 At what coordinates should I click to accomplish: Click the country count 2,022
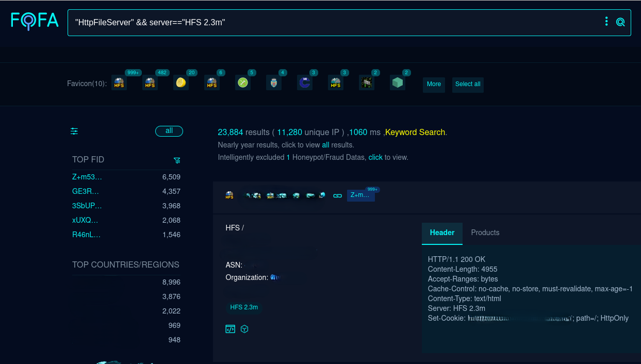pos(171,311)
